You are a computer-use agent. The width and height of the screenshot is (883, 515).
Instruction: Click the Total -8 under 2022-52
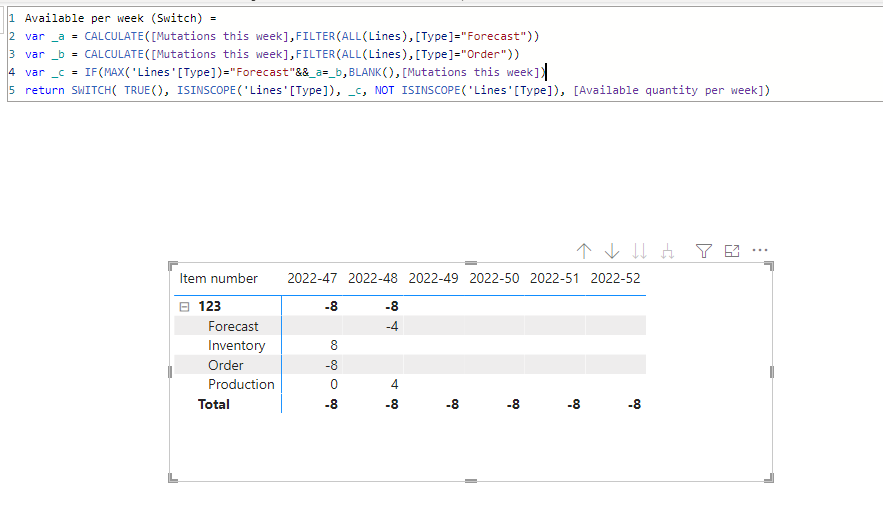(x=634, y=405)
